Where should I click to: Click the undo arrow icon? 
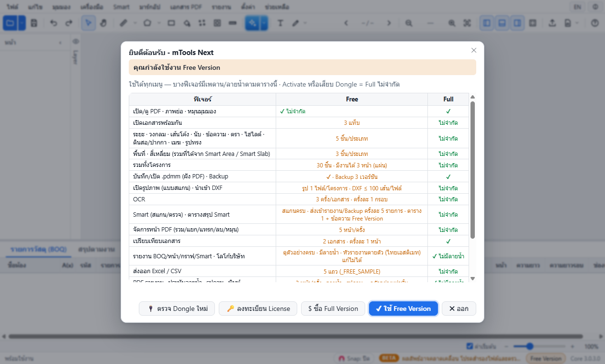click(54, 23)
